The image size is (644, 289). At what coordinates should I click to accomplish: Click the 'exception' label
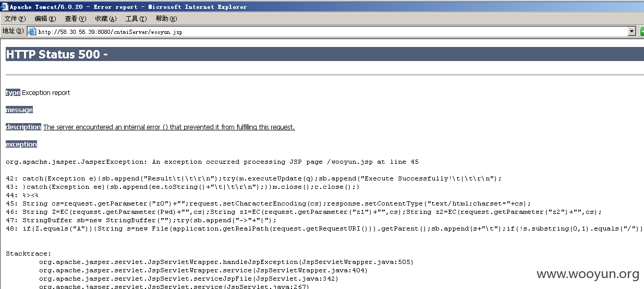[21, 144]
